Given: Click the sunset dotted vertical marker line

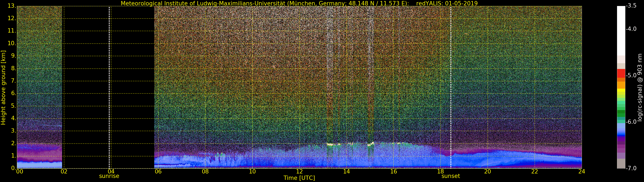Looking at the screenshot, I should coord(451,87).
